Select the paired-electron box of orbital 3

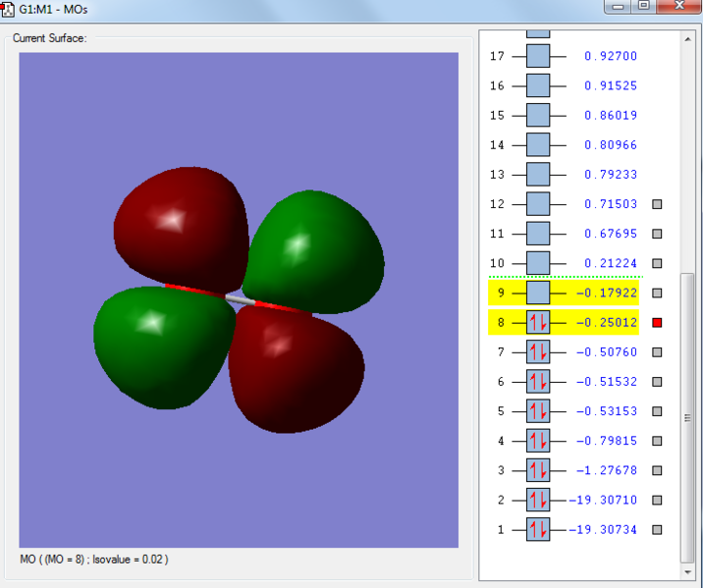coord(538,470)
